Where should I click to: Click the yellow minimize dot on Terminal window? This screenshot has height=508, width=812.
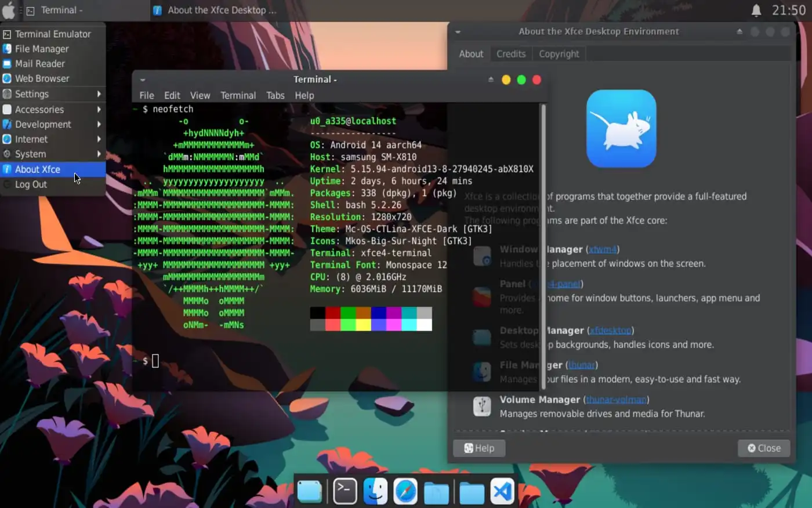coord(506,79)
